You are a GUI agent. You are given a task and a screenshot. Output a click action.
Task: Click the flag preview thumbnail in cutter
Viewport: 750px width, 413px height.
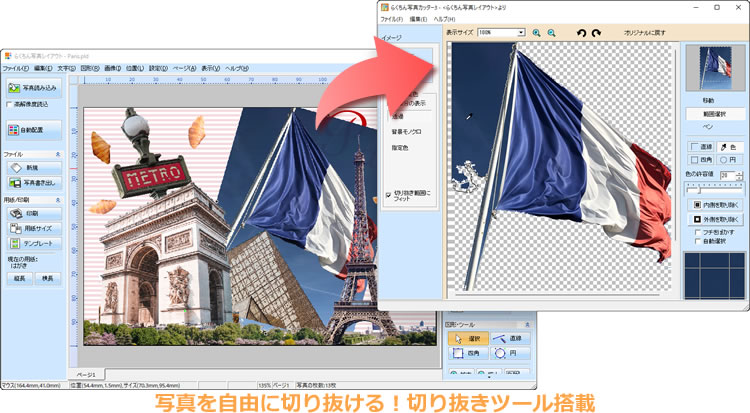pyautogui.click(x=715, y=67)
